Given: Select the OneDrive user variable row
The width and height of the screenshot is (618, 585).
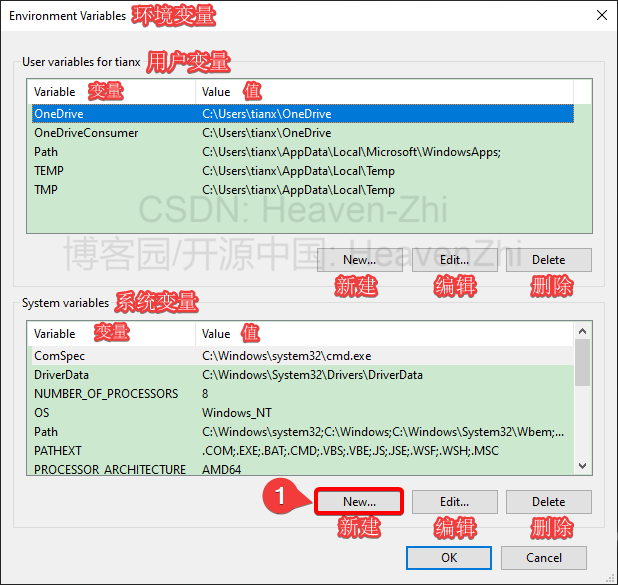Looking at the screenshot, I should click(303, 114).
